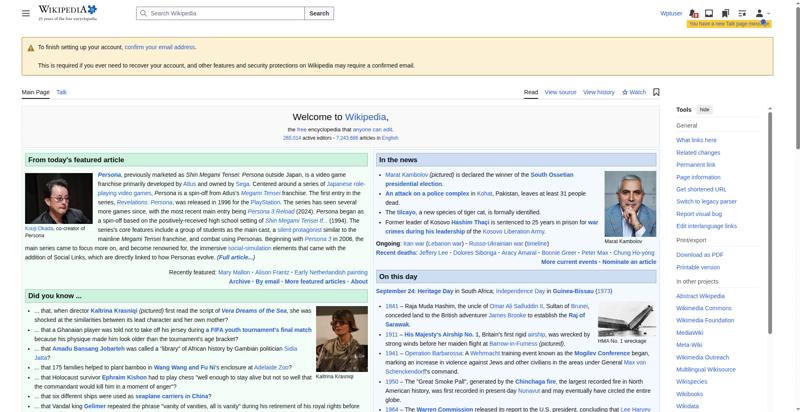Open Printable version
The width and height of the screenshot is (800, 412).
(697, 267)
